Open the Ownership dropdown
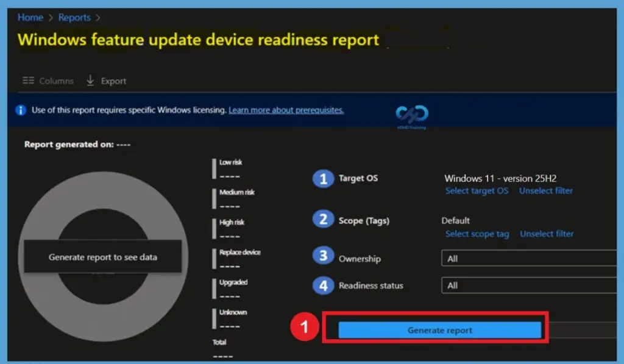The height and width of the screenshot is (364, 624). tap(529, 259)
